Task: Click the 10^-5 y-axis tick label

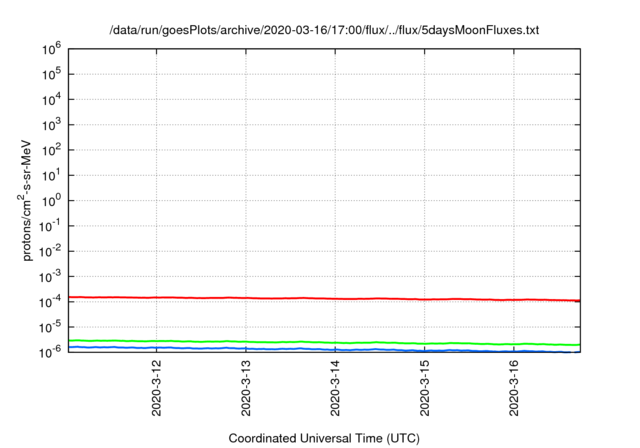Action: tap(50, 327)
